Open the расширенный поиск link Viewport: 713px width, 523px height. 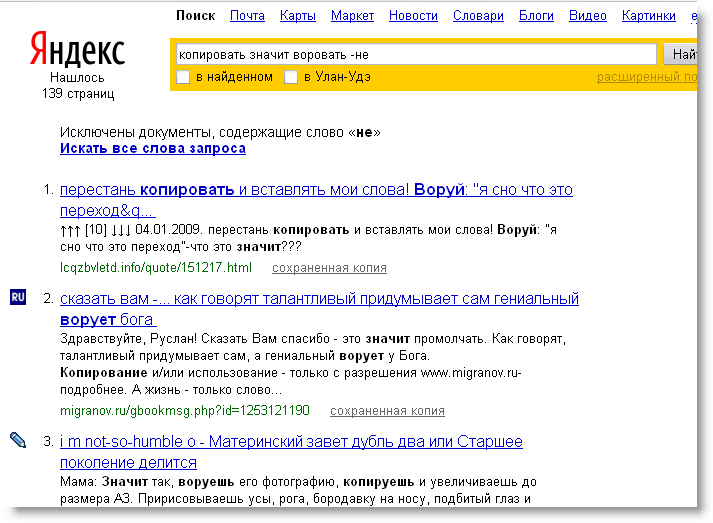tap(645, 77)
